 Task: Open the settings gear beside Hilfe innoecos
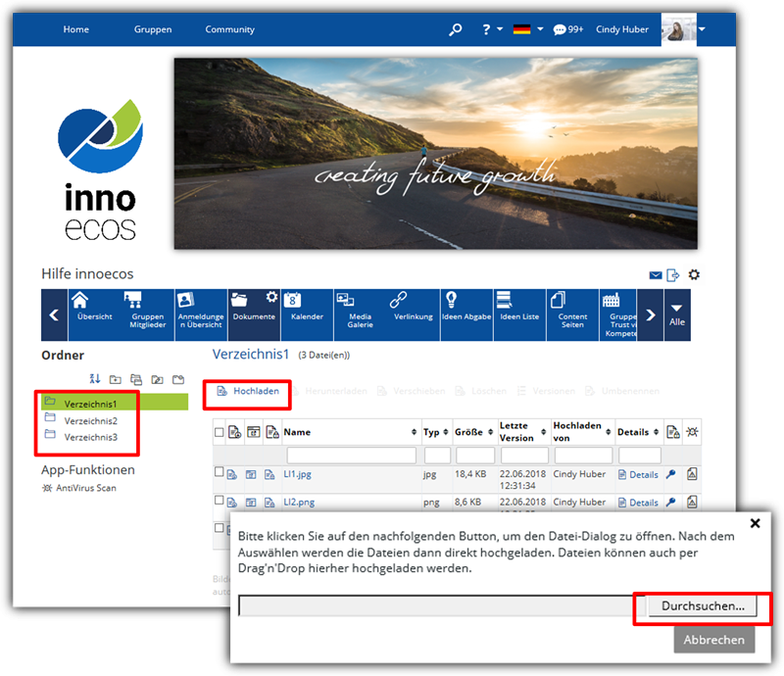coord(694,275)
